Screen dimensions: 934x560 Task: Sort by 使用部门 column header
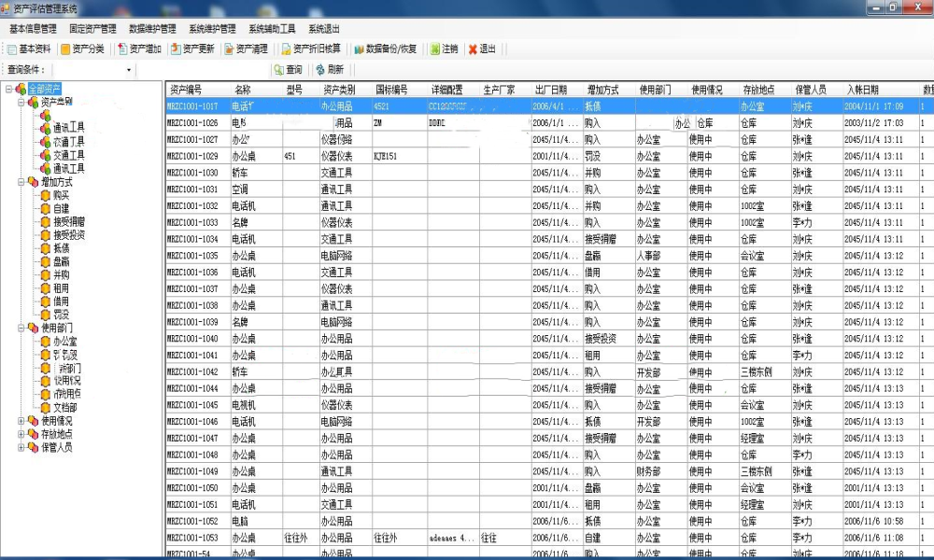click(x=660, y=90)
